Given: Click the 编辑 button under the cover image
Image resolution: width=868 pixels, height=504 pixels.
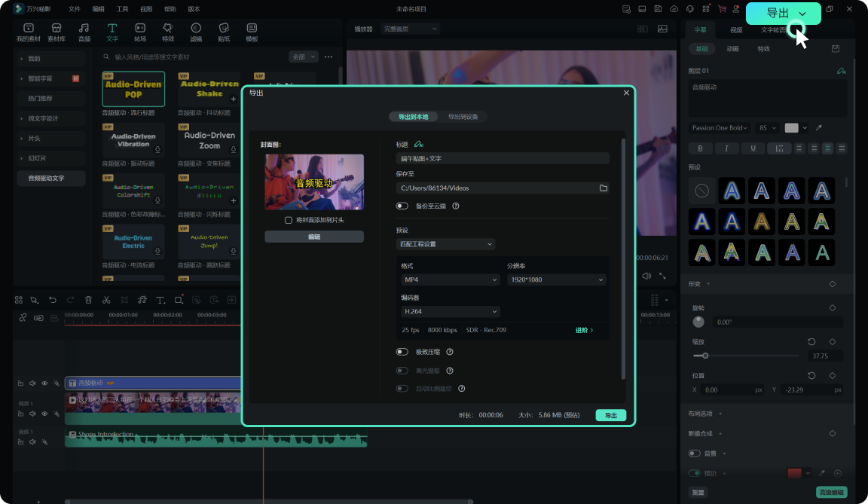Looking at the screenshot, I should (x=314, y=237).
